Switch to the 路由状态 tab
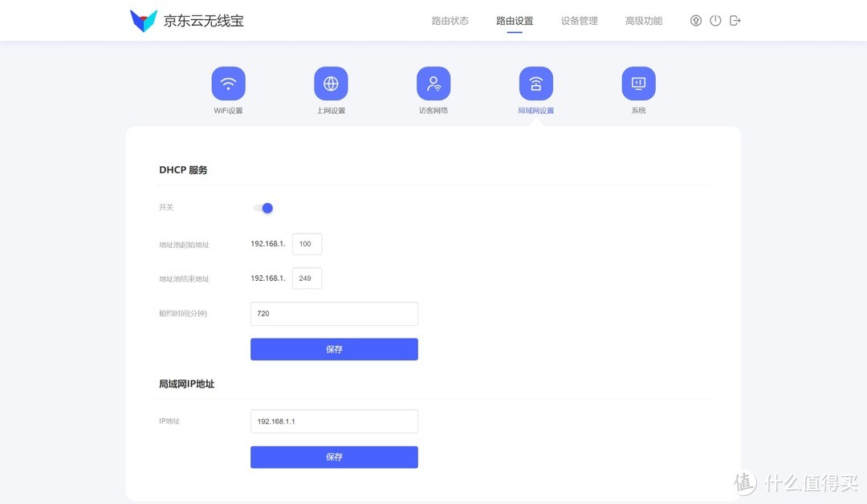The width and height of the screenshot is (867, 504). [450, 21]
